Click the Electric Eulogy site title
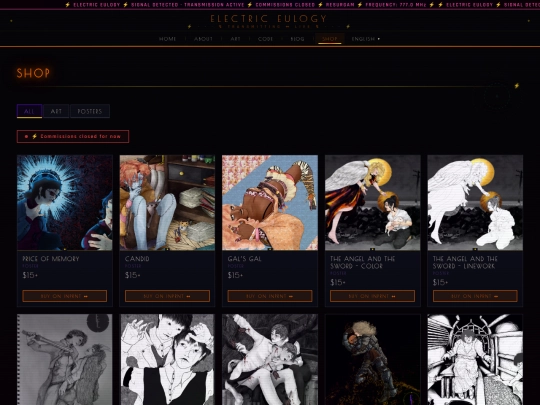The image size is (540, 405). (269, 19)
